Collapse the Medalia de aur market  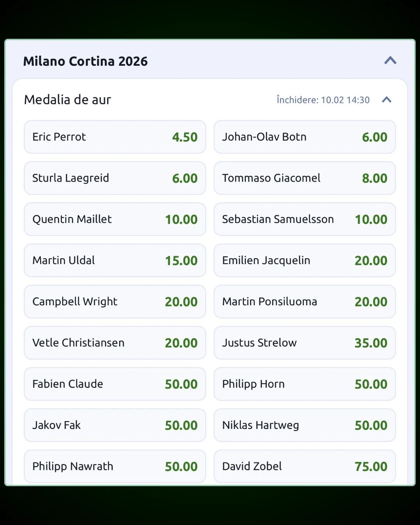[x=386, y=100]
